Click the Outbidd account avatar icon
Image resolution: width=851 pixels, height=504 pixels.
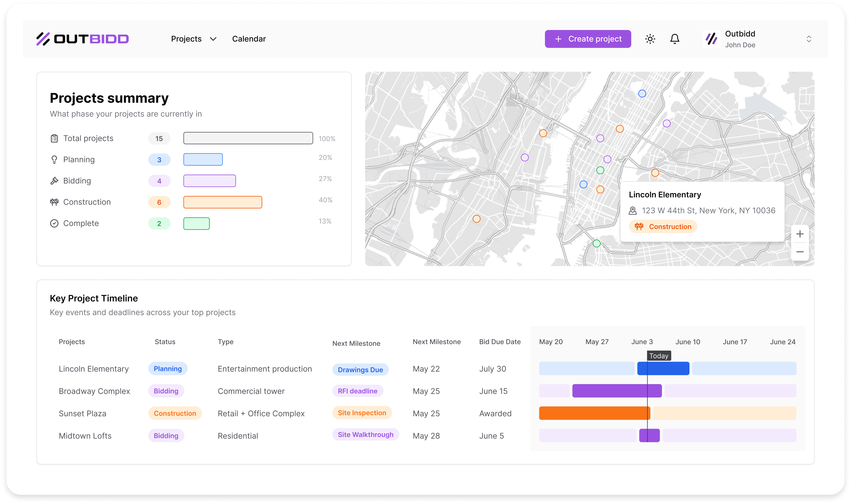[x=711, y=39]
